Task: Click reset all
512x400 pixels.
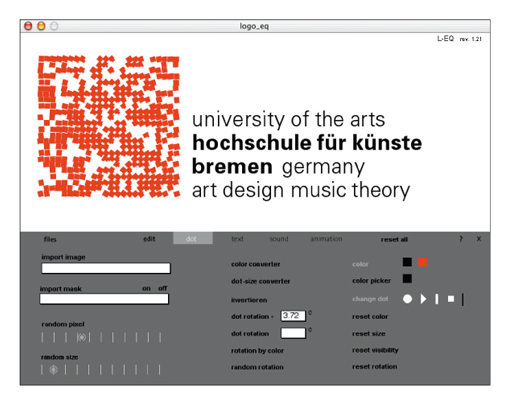Action: pos(394,239)
